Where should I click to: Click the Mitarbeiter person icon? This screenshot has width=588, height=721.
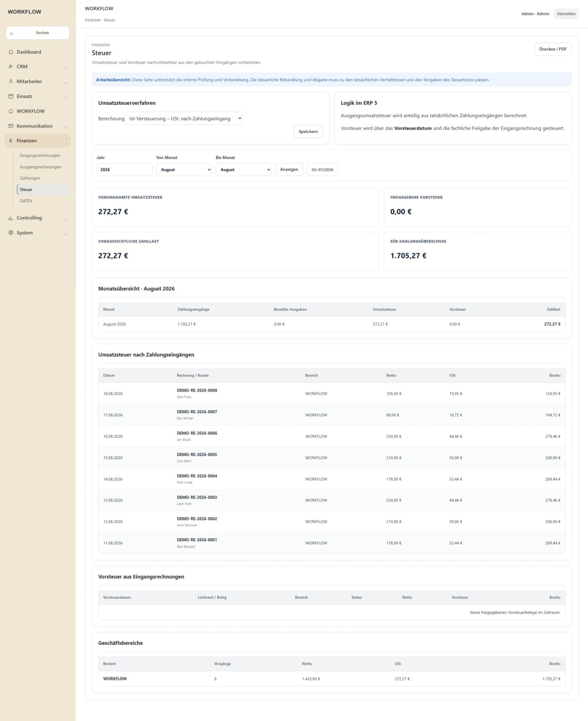point(11,81)
